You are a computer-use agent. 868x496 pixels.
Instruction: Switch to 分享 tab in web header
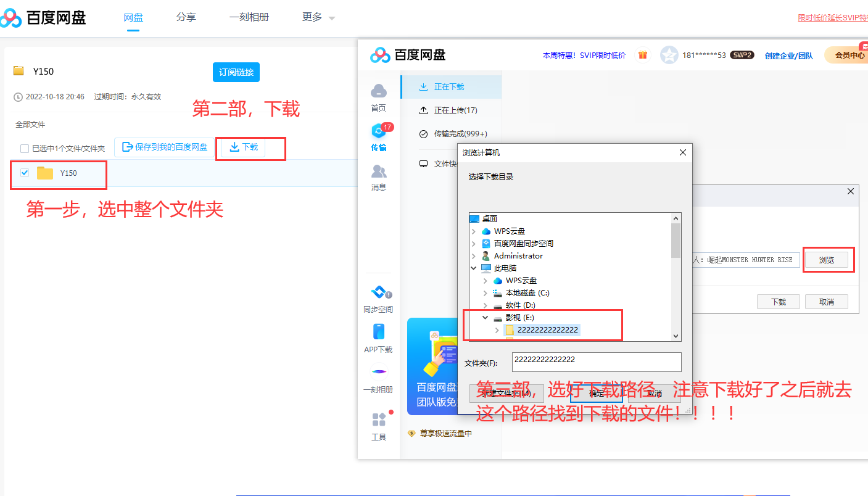[x=186, y=17]
